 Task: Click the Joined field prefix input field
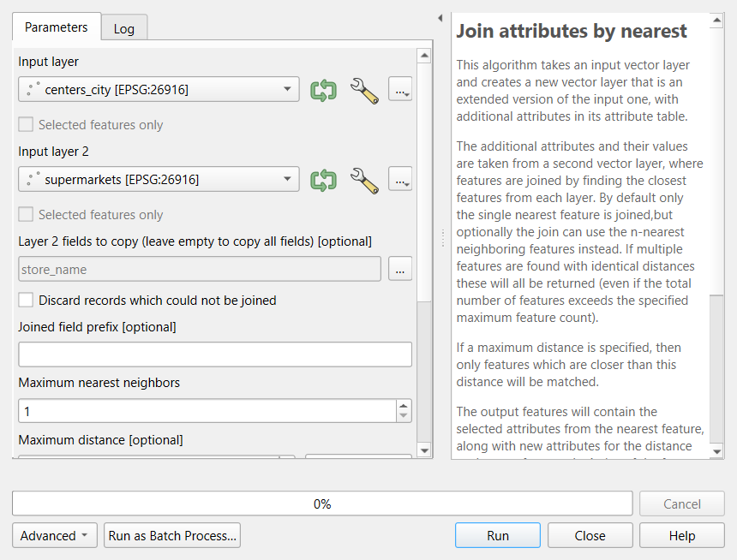pos(215,354)
